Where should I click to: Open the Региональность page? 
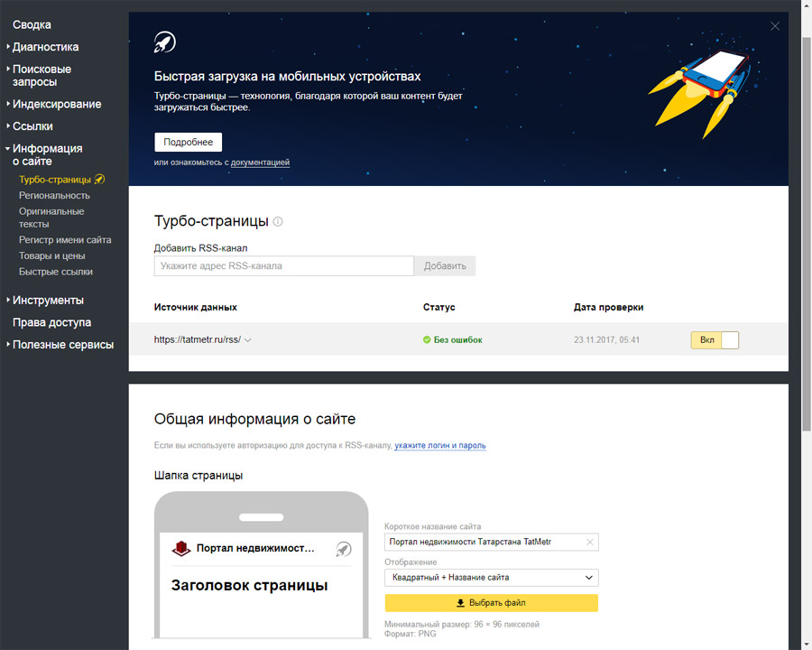[x=54, y=195]
